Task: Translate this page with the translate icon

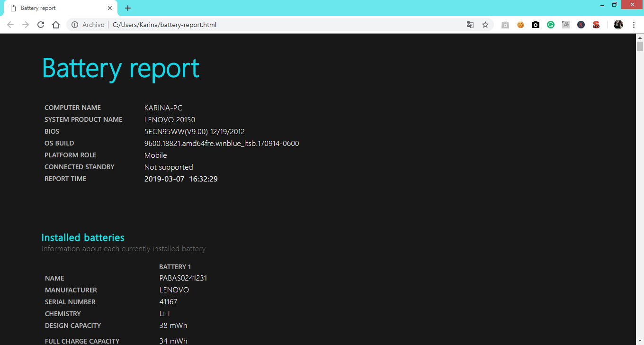Action: [x=470, y=25]
